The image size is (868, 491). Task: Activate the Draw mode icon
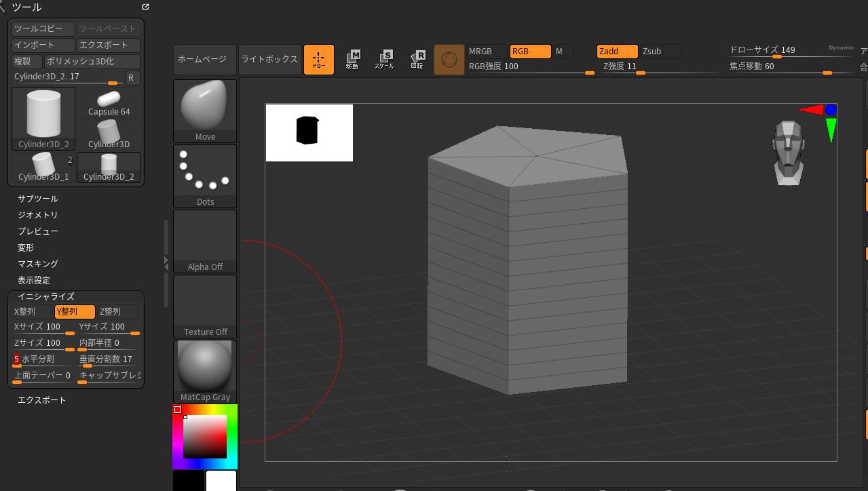click(x=318, y=60)
